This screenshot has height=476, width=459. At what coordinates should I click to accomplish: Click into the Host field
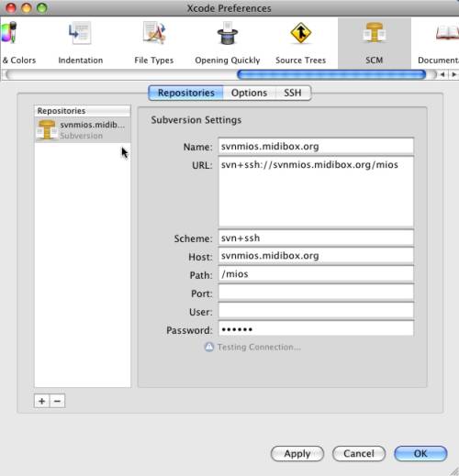(316, 256)
